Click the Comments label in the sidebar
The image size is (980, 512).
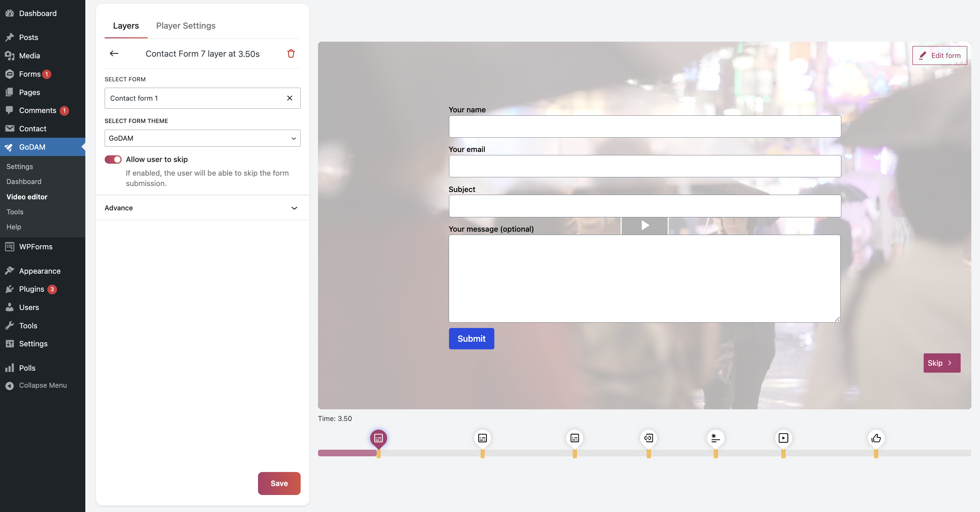(38, 110)
